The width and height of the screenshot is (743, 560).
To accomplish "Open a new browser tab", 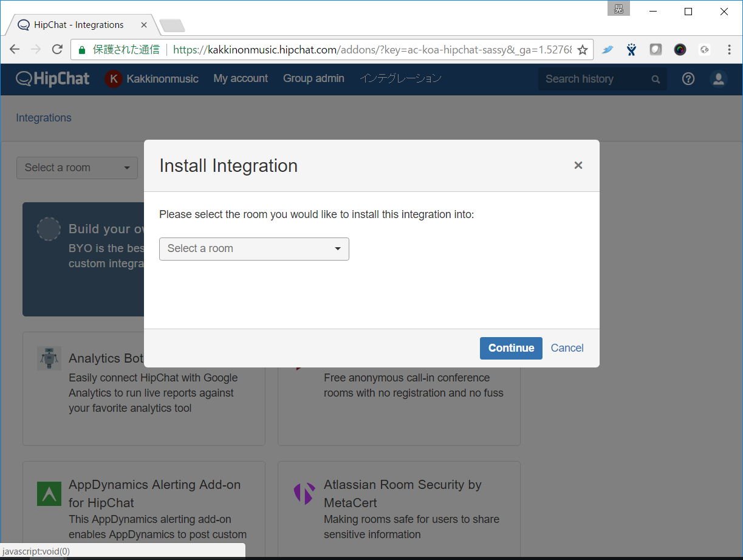I will pyautogui.click(x=172, y=26).
